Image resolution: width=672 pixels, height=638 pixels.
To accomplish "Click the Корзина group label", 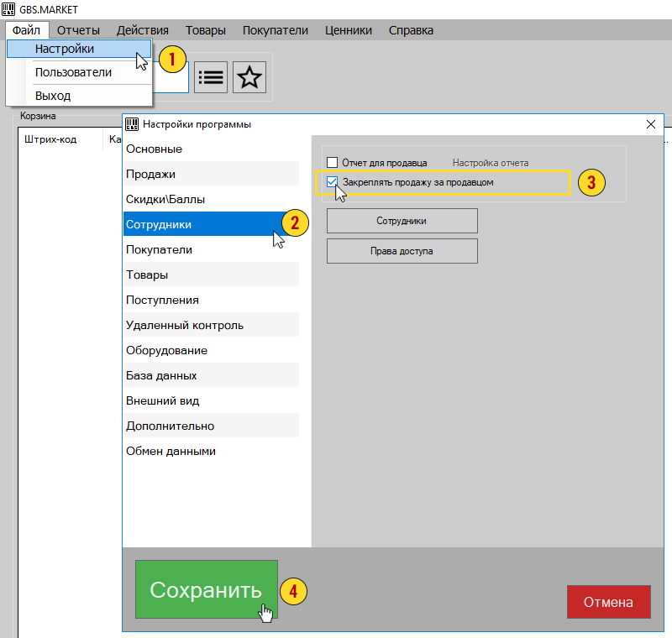I will [38, 116].
